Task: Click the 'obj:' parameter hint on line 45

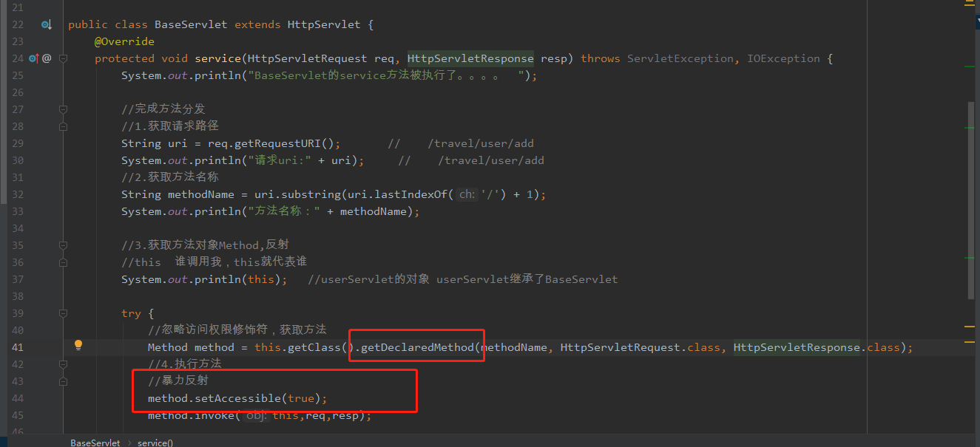Action: (x=254, y=415)
